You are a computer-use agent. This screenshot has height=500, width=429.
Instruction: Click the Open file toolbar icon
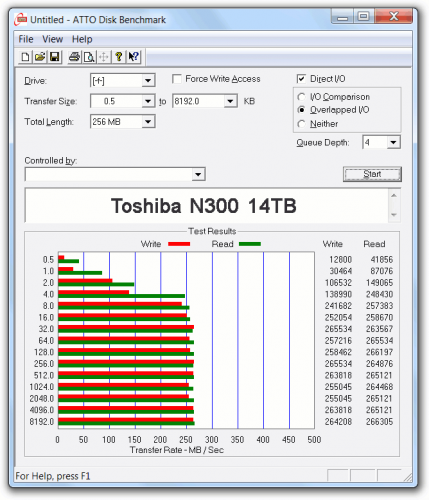pyautogui.click(x=40, y=57)
